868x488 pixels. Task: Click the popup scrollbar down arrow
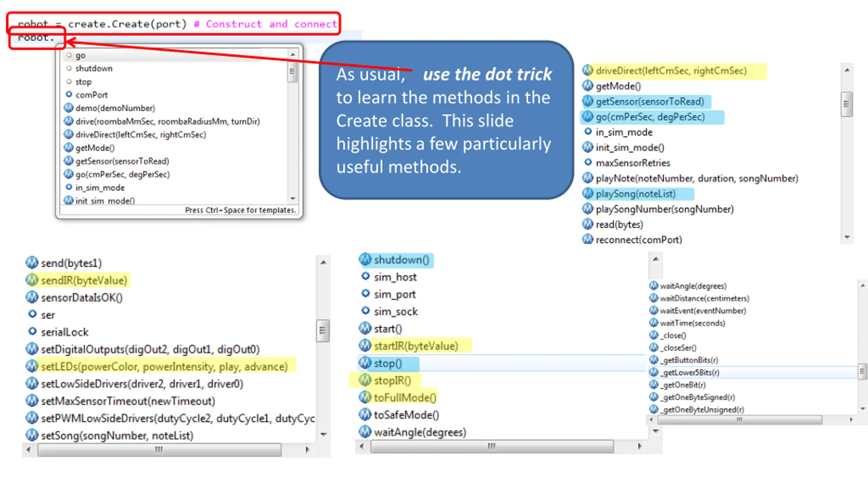293,199
